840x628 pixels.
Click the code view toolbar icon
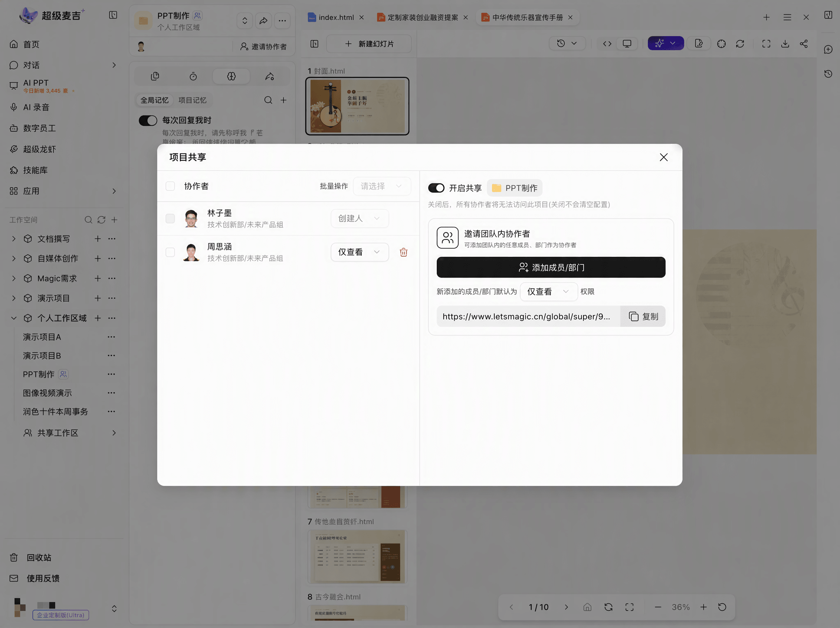tap(607, 44)
